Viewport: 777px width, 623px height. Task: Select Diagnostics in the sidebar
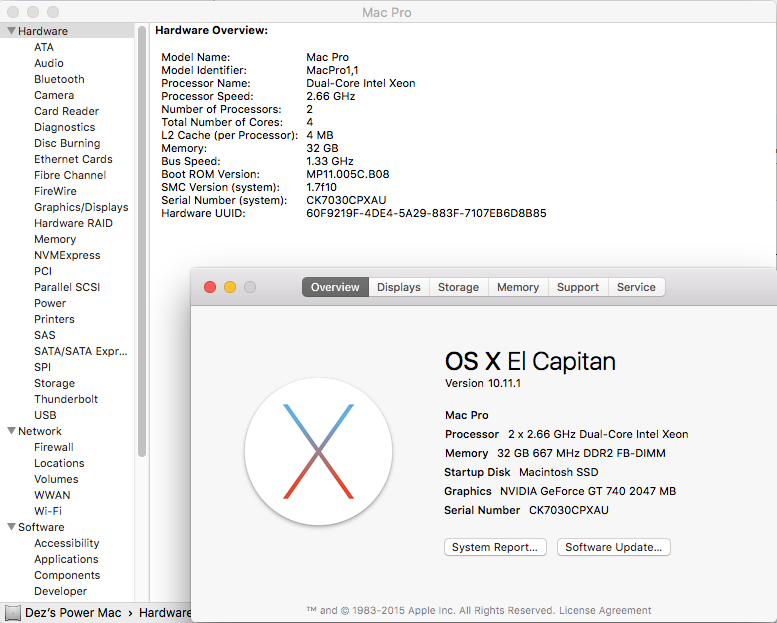64,127
